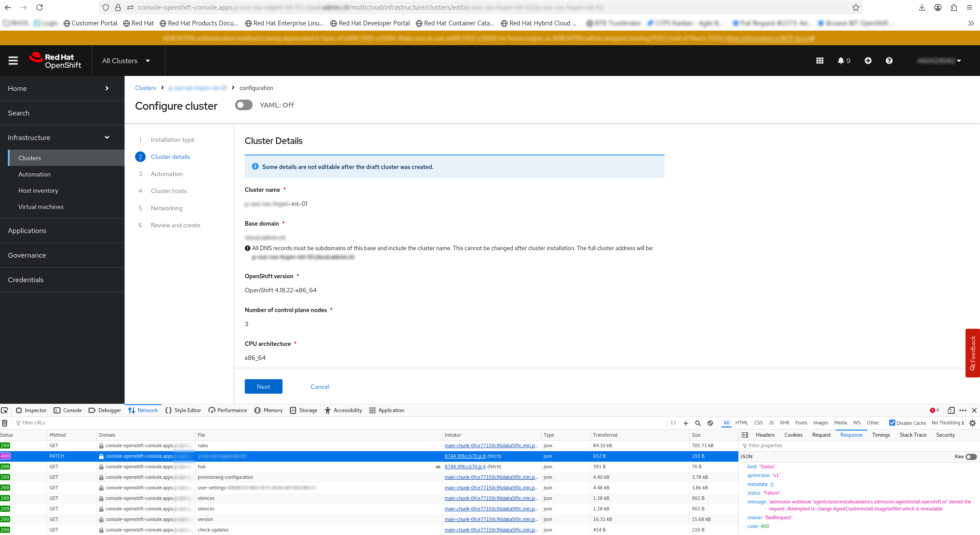Screen dimensions: 980x535
Task: Uncheck the Disable Cache checkbox
Action: coord(892,423)
